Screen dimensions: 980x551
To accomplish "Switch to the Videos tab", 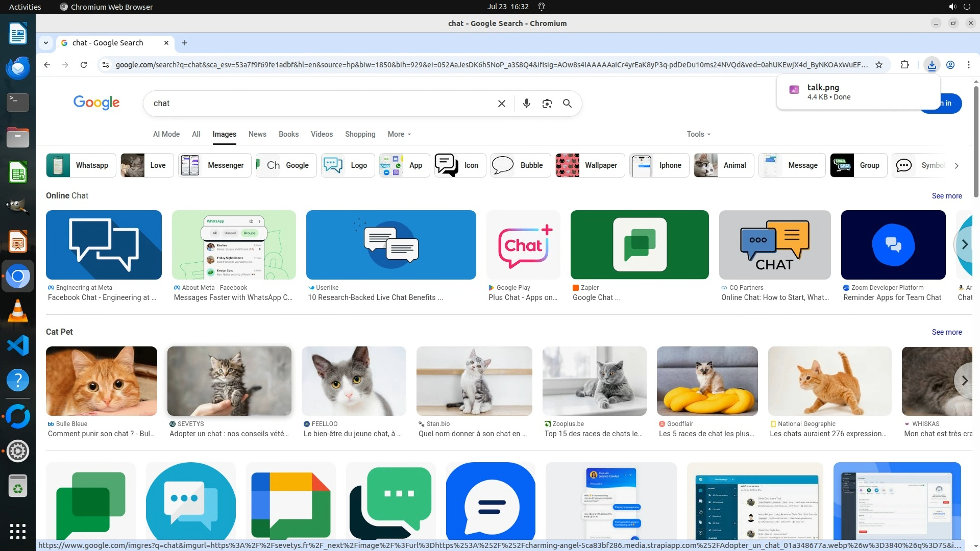I will pos(322,134).
